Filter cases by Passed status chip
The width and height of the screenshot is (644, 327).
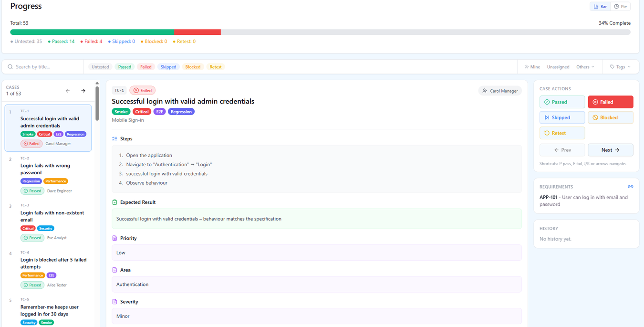click(125, 67)
